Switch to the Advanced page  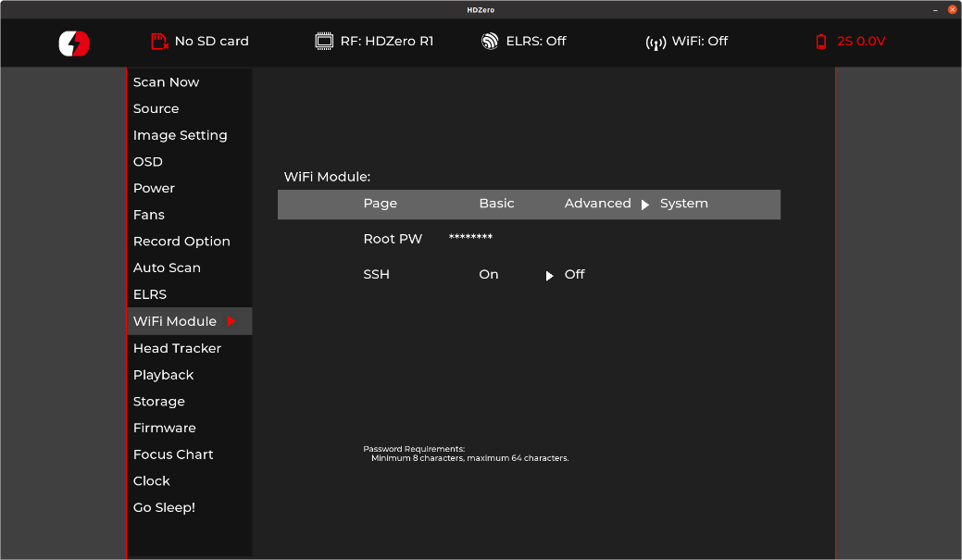pyautogui.click(x=597, y=204)
